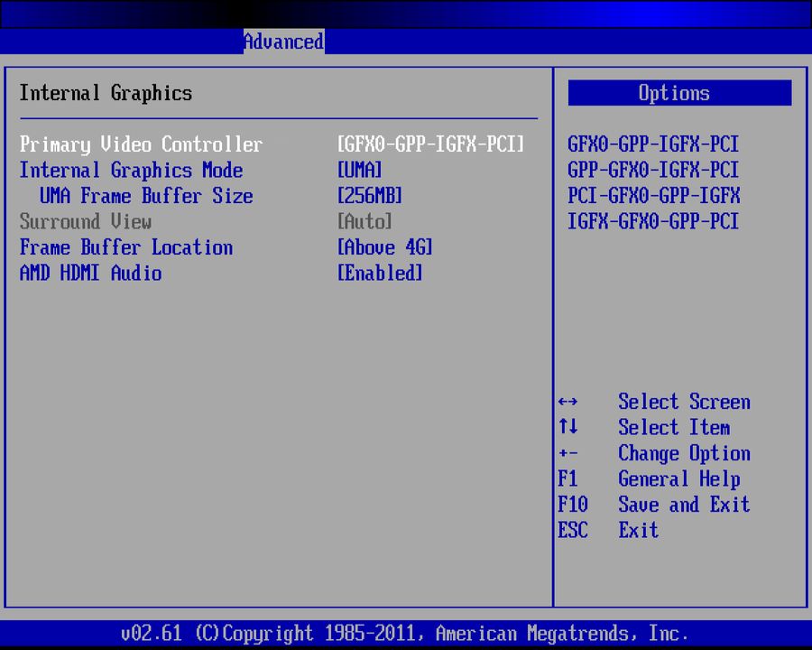812x650 pixels.
Task: Click the ESC key label
Action: tap(573, 530)
